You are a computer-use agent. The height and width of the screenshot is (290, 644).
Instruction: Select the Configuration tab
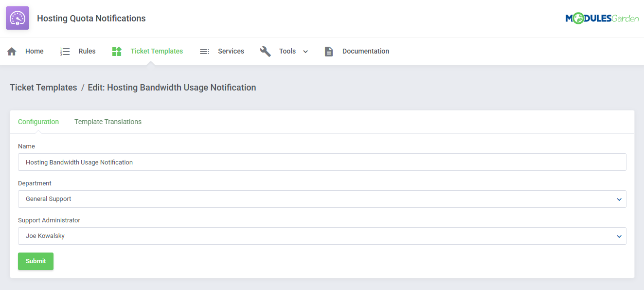(38, 122)
